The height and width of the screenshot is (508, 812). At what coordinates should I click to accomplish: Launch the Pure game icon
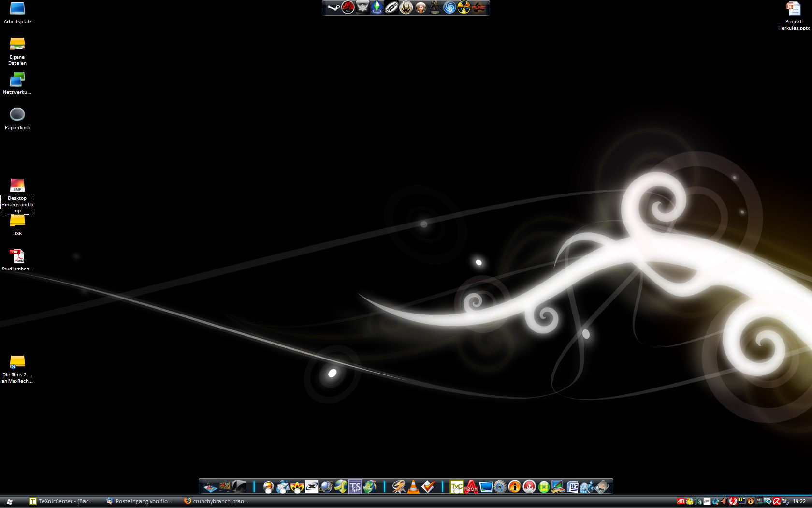coord(478,8)
